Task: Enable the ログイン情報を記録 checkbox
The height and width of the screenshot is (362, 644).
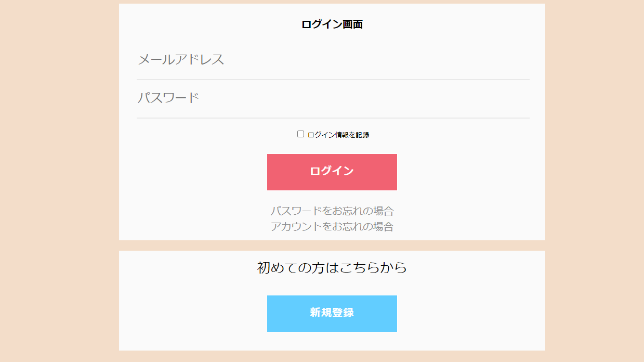Action: click(x=300, y=134)
